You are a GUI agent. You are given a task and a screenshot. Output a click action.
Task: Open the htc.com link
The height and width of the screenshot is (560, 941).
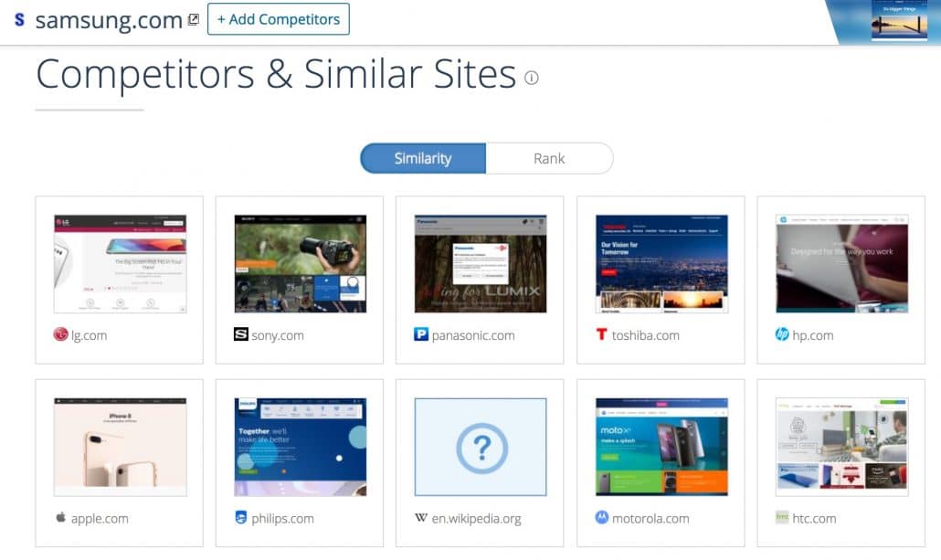814,519
